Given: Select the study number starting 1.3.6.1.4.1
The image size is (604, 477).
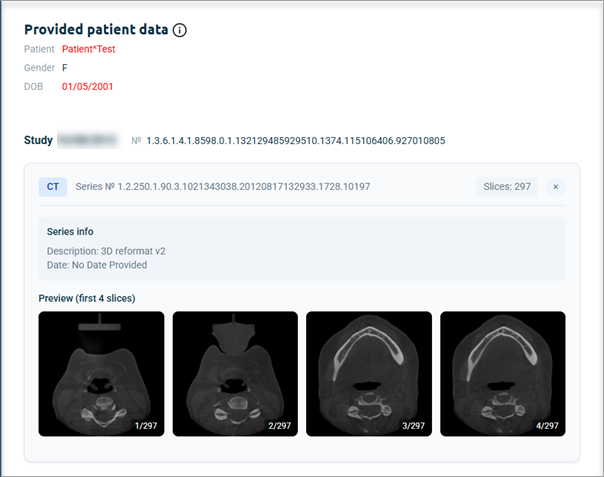Looking at the screenshot, I should [295, 141].
